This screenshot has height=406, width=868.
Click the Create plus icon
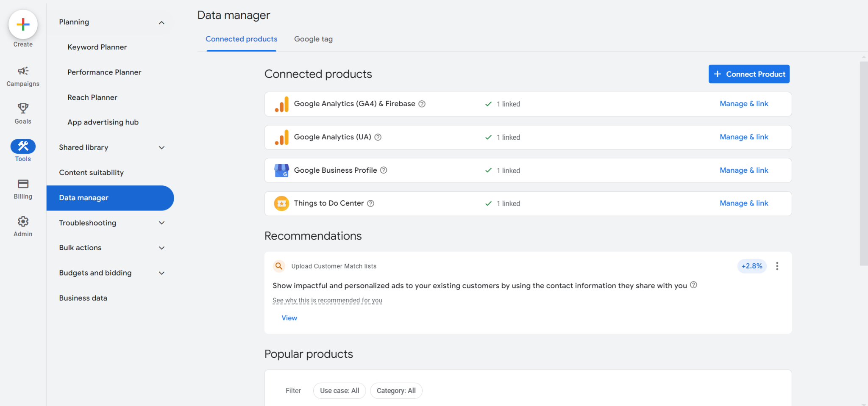pos(23,25)
